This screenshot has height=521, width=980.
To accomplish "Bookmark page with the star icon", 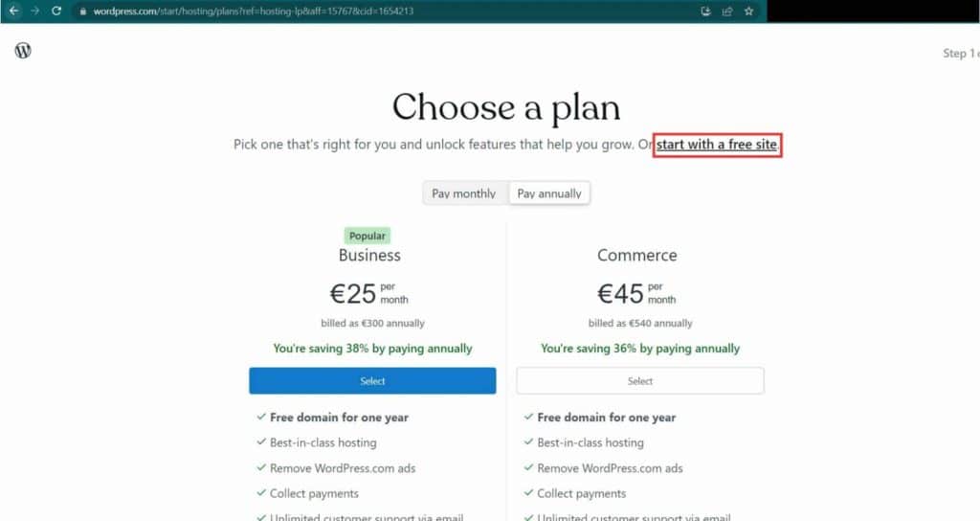I will 748,11.
